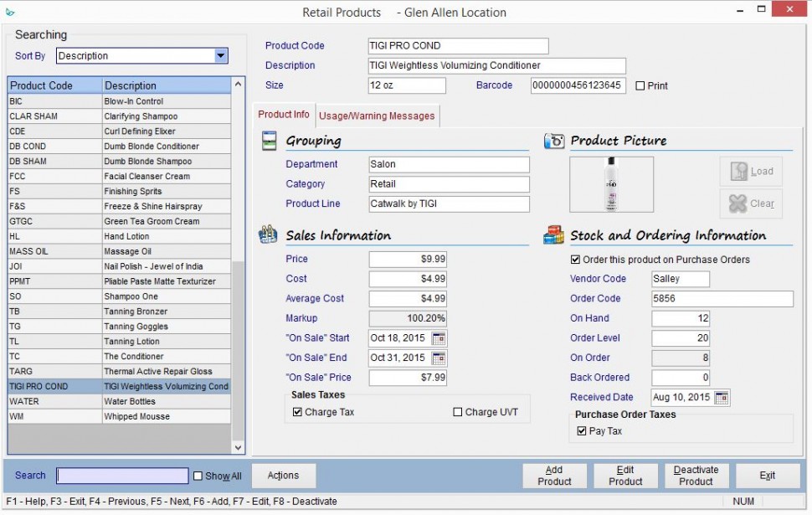The height and width of the screenshot is (515, 812).
Task: Click into the Search input field
Action: coord(122,476)
